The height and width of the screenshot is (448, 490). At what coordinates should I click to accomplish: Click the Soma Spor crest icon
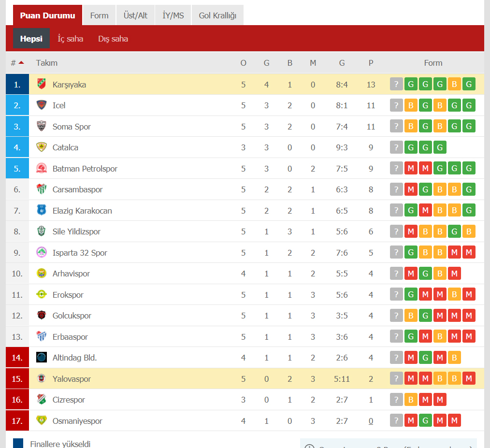[41, 126]
